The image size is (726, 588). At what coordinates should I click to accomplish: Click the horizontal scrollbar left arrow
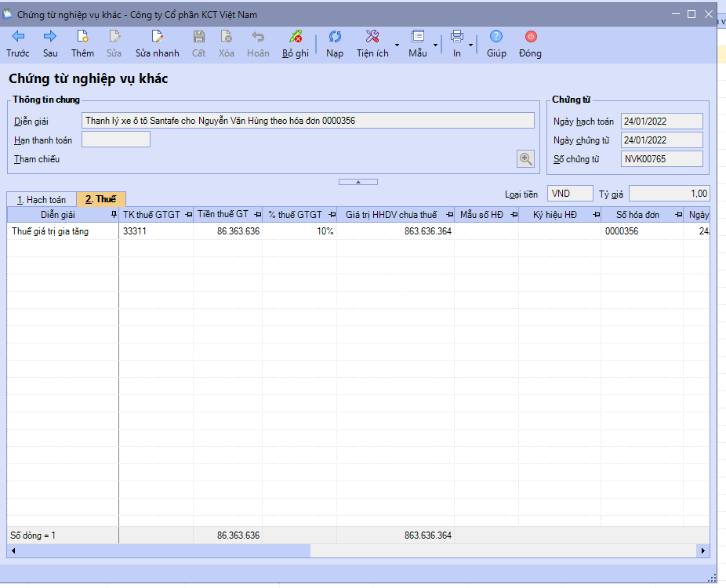(13, 551)
